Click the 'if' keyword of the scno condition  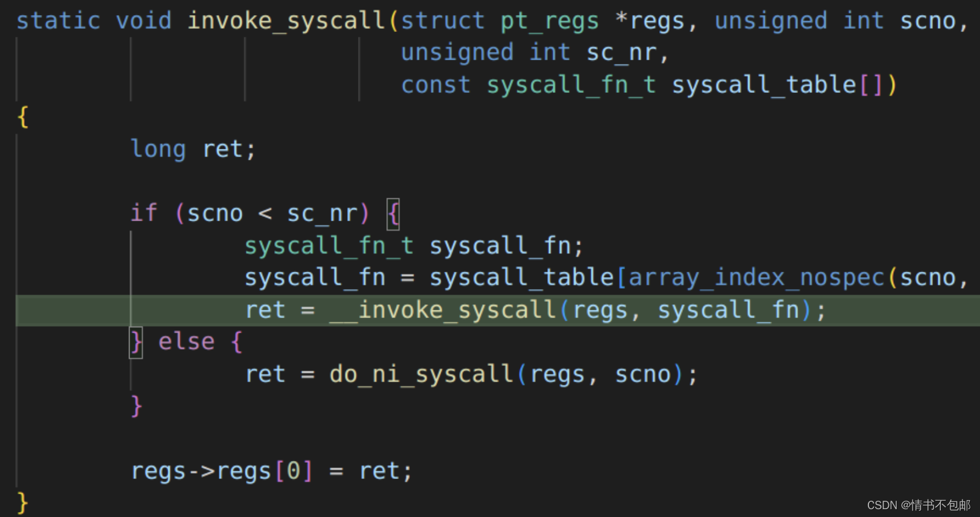tap(144, 213)
